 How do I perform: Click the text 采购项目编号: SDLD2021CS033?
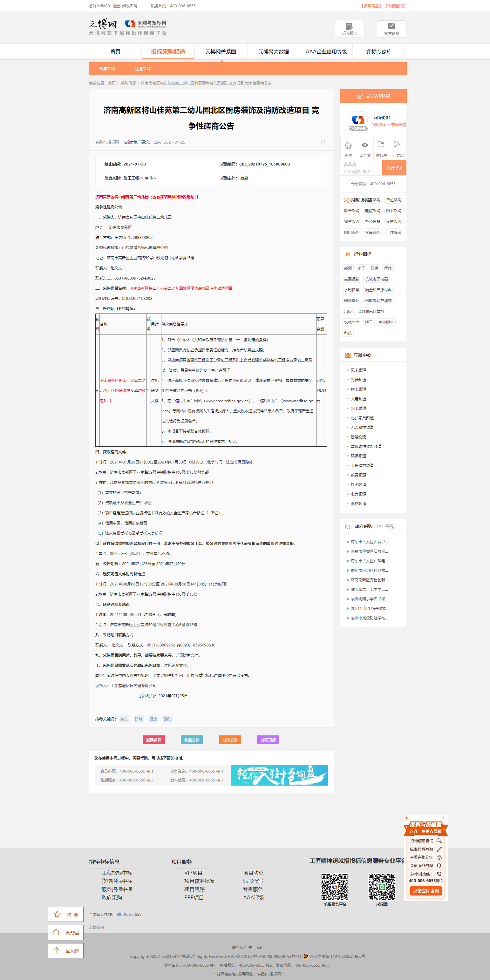click(124, 298)
